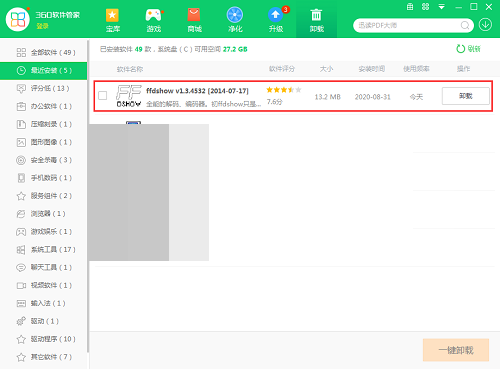Sort by 安装时间 column header

pos(372,69)
